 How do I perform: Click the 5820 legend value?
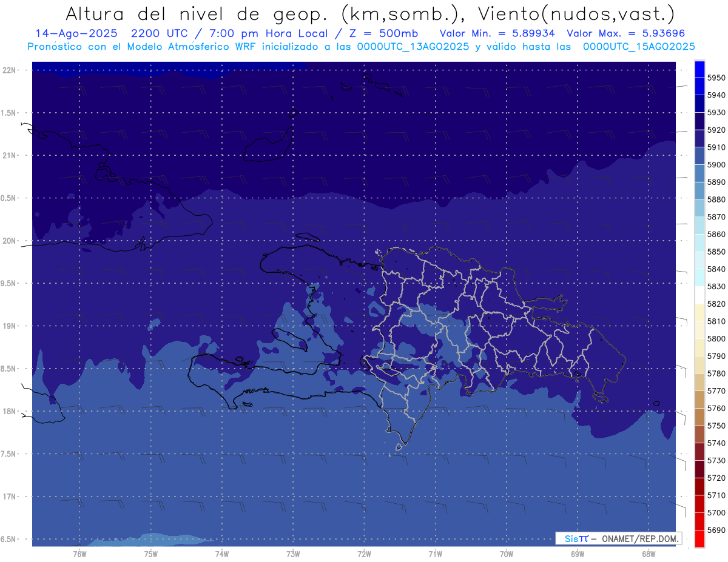716,304
